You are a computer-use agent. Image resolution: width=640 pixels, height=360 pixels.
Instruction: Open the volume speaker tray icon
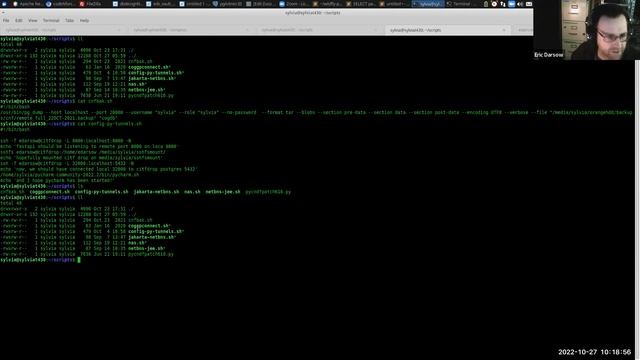pos(520,4)
